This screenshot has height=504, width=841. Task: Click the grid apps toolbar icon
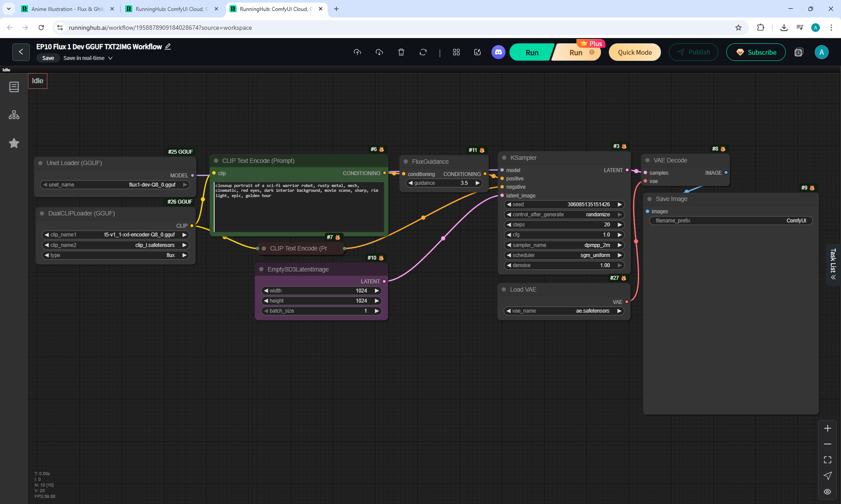(x=456, y=52)
